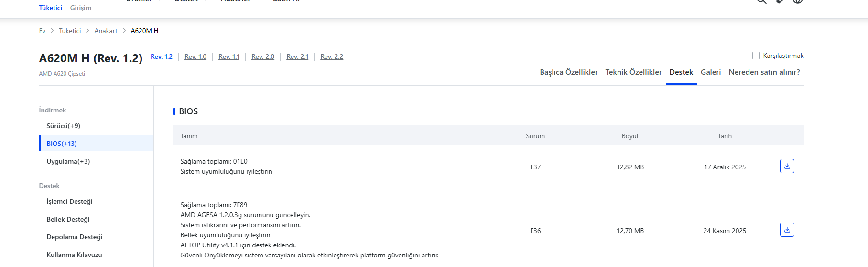Open Bellek Desteği in sidebar
The height and width of the screenshot is (267, 868).
(x=68, y=219)
